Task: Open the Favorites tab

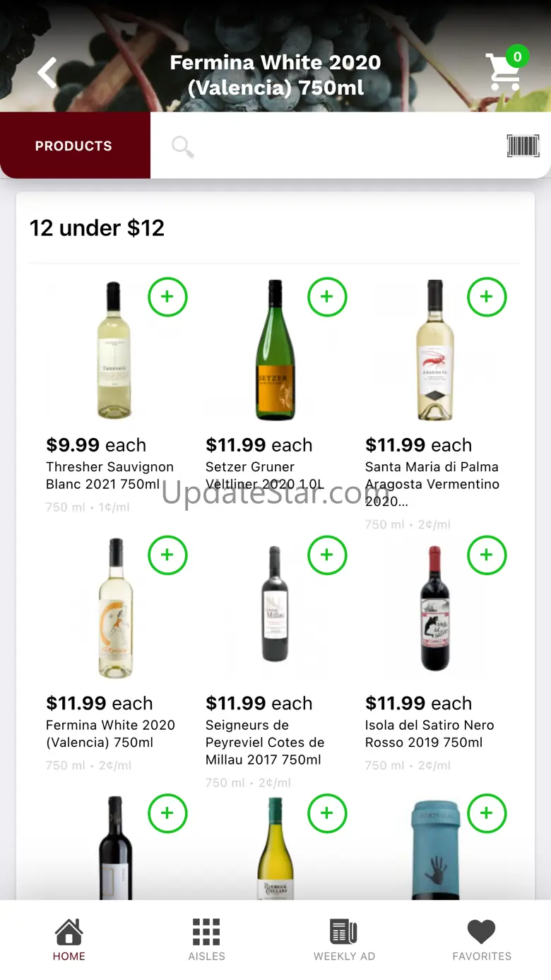Action: pyautogui.click(x=482, y=940)
